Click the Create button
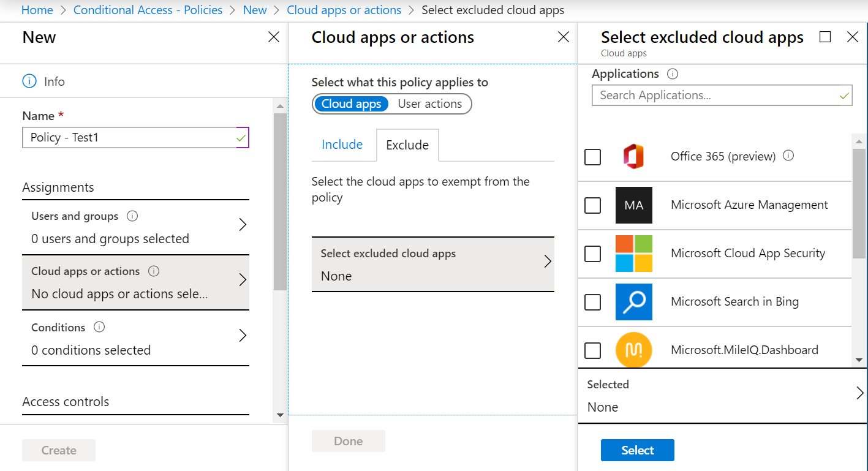The image size is (868, 471). 59,450
